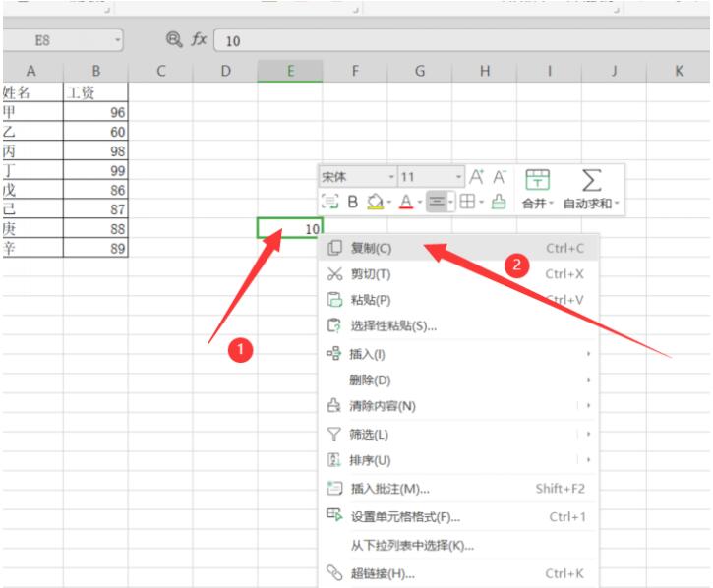Viewport: 713px width, 588px height.
Task: Click the 工资 header cell
Action: pos(96,92)
